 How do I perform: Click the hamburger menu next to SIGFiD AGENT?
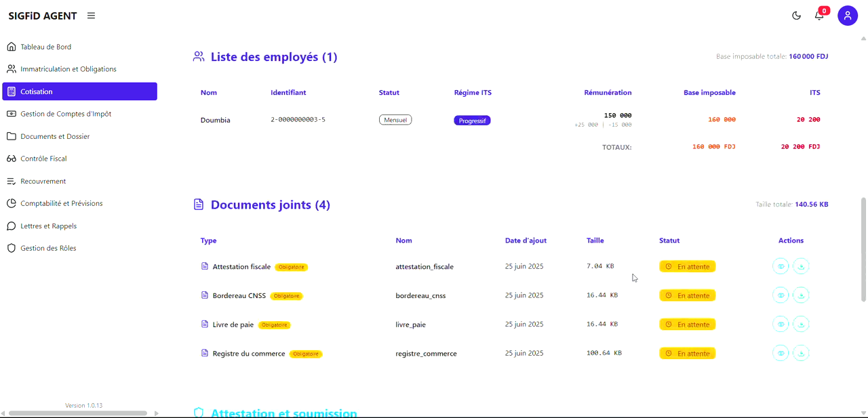point(91,15)
